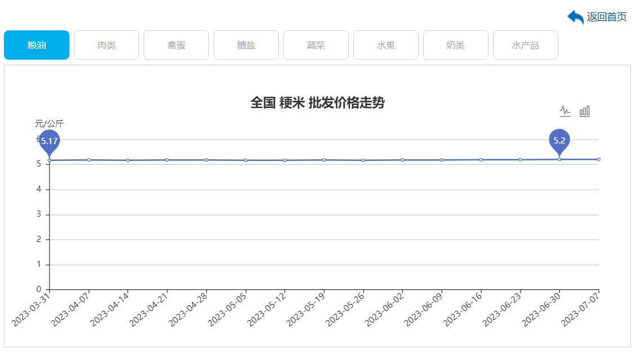The height and width of the screenshot is (354, 644).
Task: Click the blue return arrow icon
Action: click(575, 17)
